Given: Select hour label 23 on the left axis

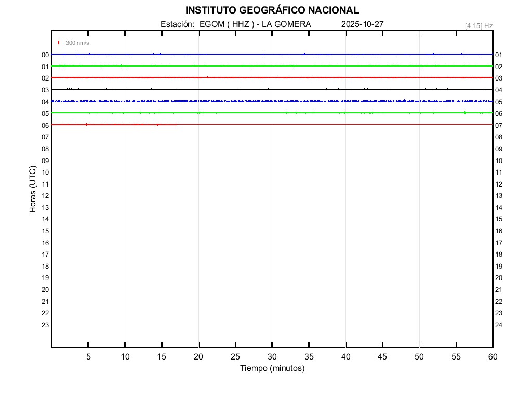Looking at the screenshot, I should pyautogui.click(x=45, y=325).
